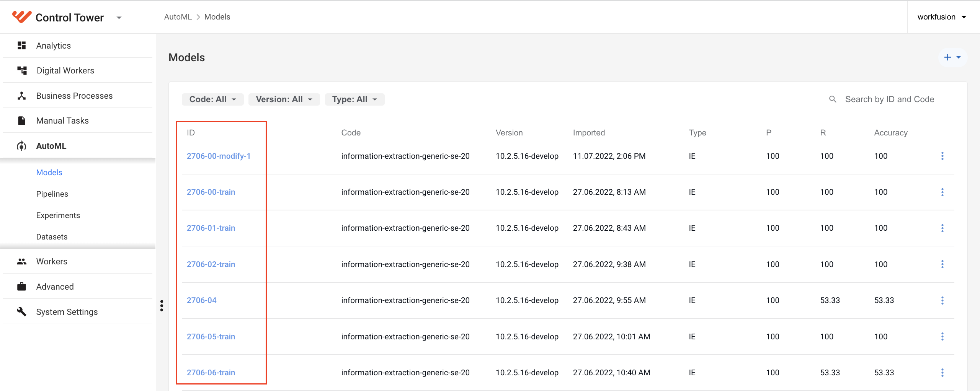Screen dimensions: 980x391
Task: Open model 2706-04
Action: (x=202, y=300)
